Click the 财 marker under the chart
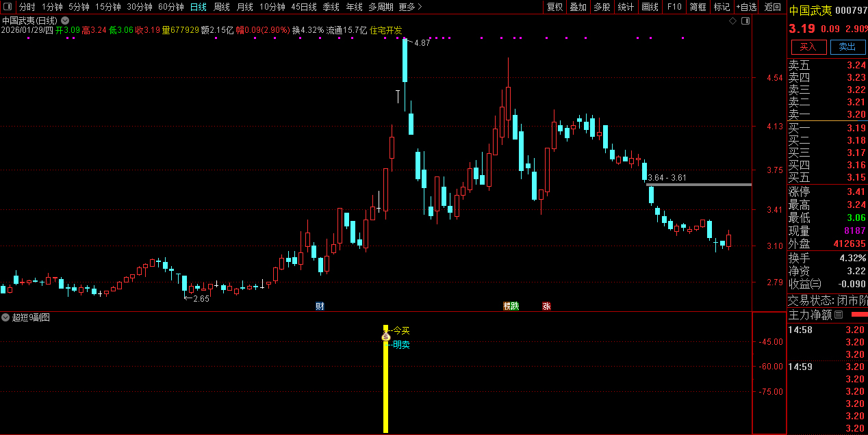868x435 pixels. coord(320,306)
